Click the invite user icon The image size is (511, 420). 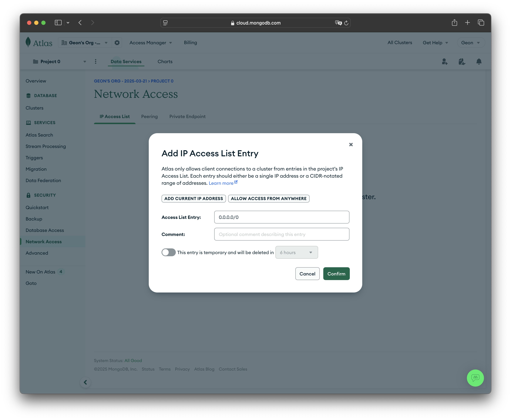coord(445,62)
